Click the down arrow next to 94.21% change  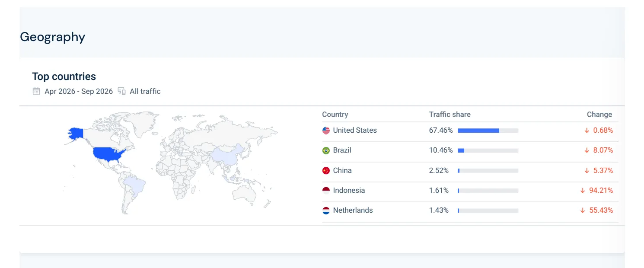point(583,191)
